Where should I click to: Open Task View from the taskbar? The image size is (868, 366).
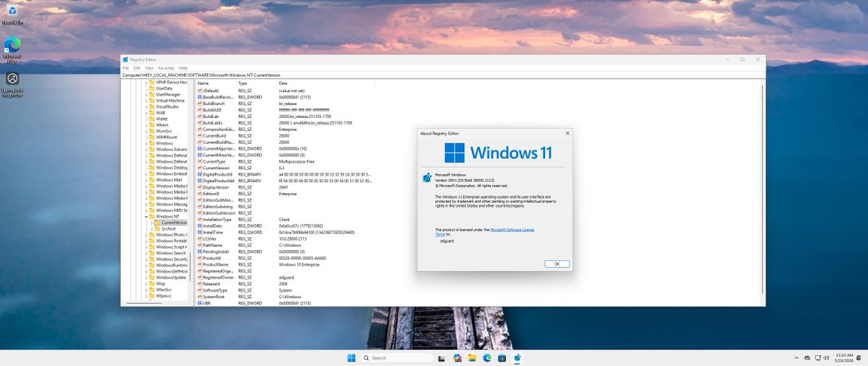(x=441, y=358)
